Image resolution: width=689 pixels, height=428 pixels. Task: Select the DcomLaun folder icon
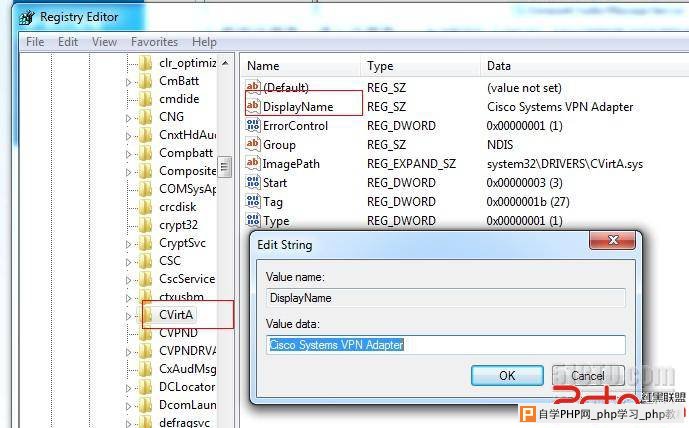[x=145, y=406]
